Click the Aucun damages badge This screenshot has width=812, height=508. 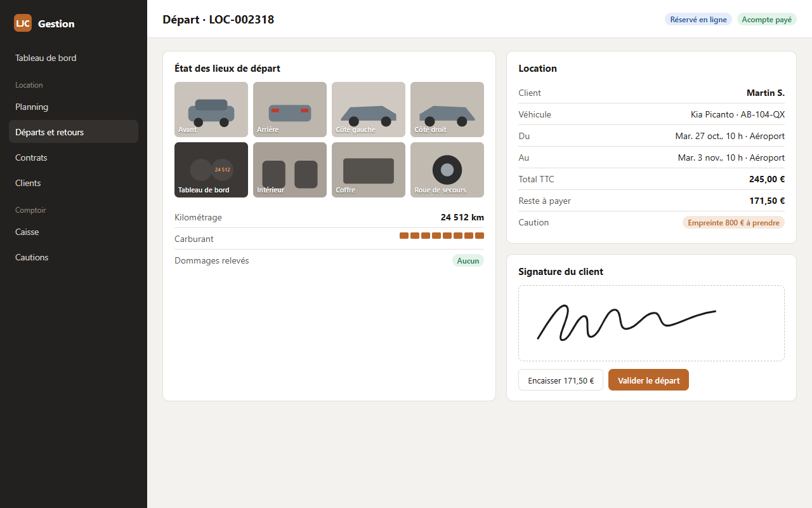(x=468, y=260)
